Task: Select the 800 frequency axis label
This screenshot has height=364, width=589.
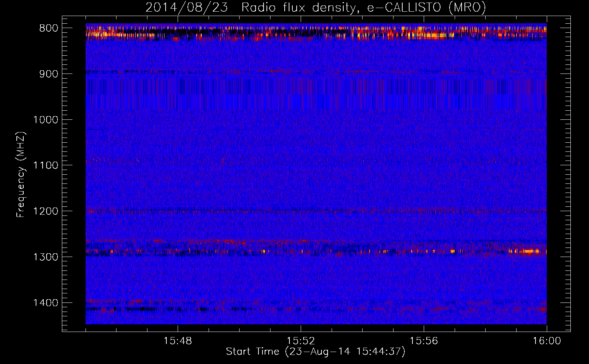Action: [x=49, y=28]
